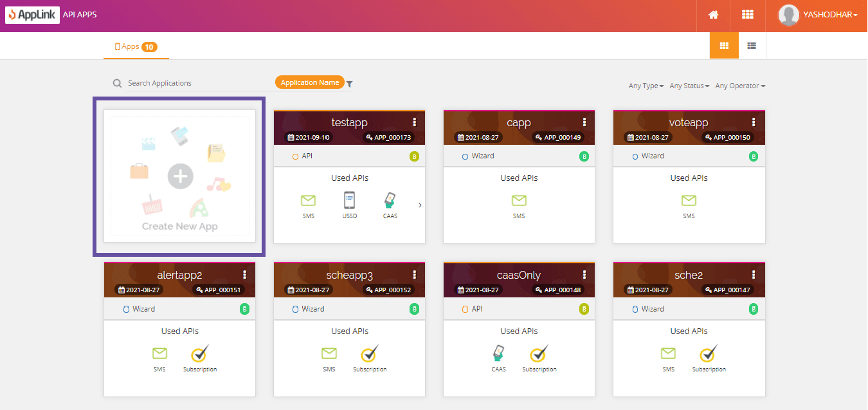Click the SMS icon in alertapp2

(159, 353)
